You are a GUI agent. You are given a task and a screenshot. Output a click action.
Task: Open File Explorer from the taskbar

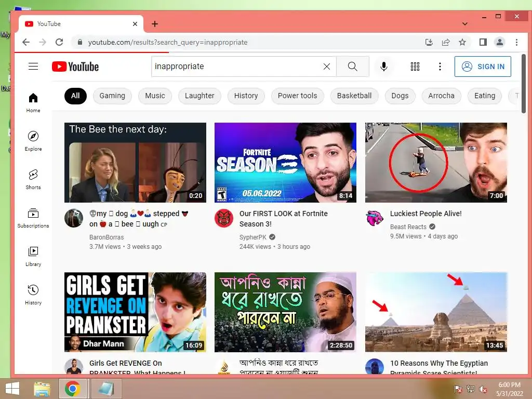pos(42,389)
